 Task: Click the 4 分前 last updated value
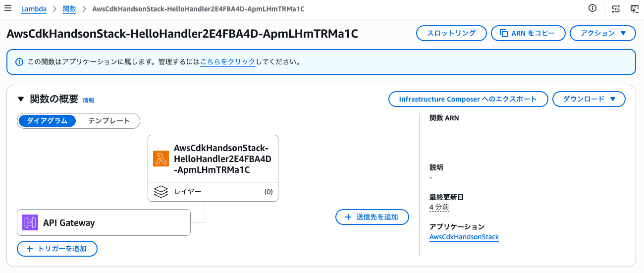click(x=439, y=207)
